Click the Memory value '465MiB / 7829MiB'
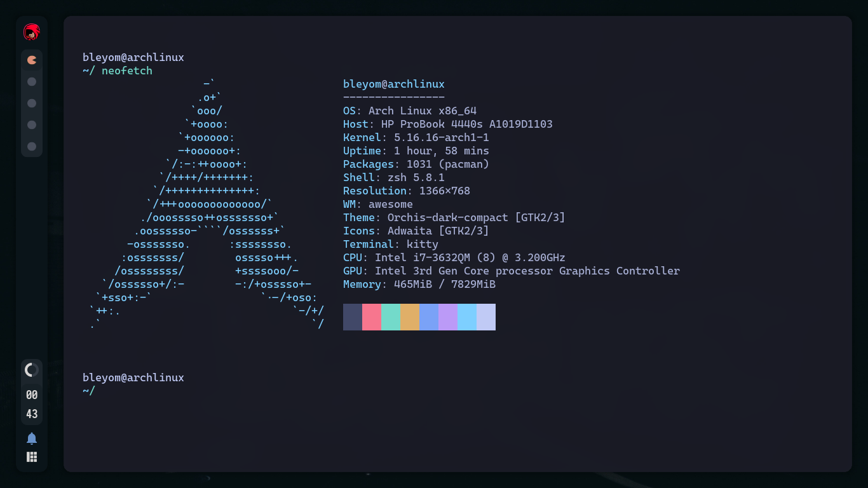 tap(445, 284)
